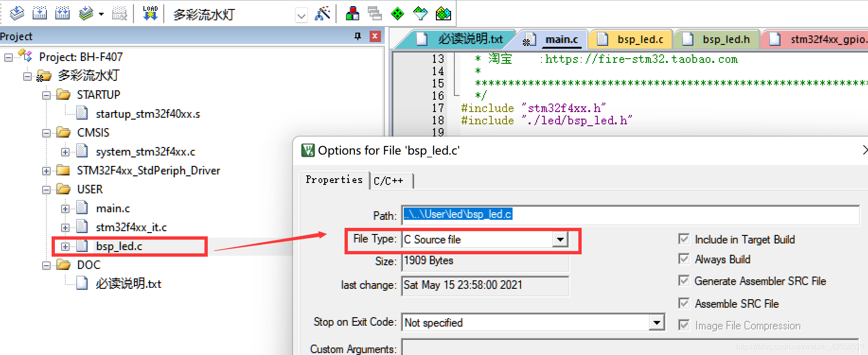This screenshot has width=868, height=355.
Task: Click the Build target toolbar icon
Action: 40,13
